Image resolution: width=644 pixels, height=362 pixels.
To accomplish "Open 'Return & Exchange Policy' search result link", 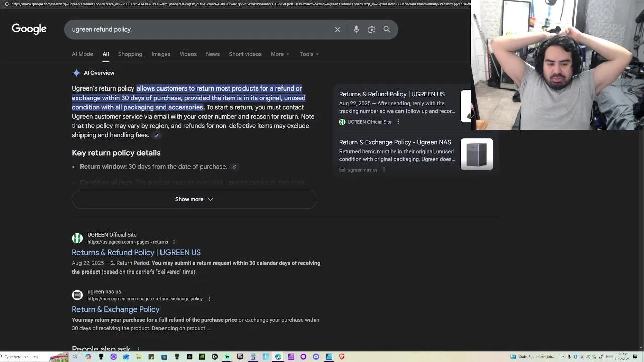I will [116, 309].
